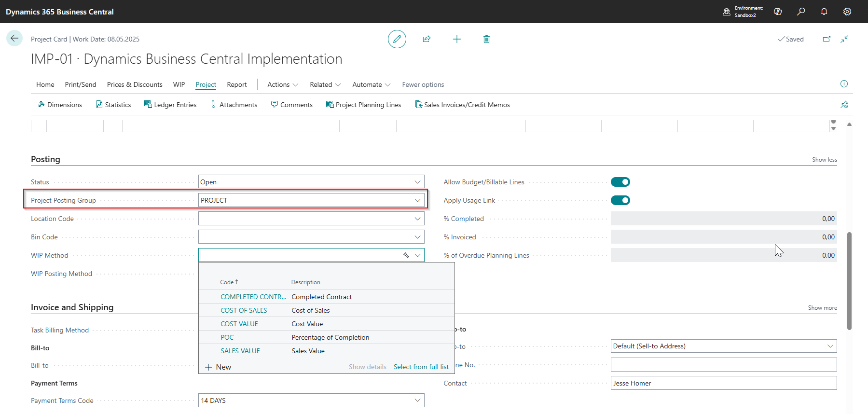The width and height of the screenshot is (868, 414).
Task: Expand the Related menu
Action: coord(325,84)
